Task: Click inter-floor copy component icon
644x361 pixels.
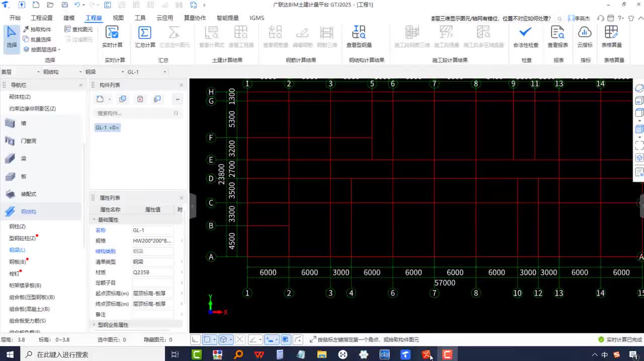Action: (157, 99)
